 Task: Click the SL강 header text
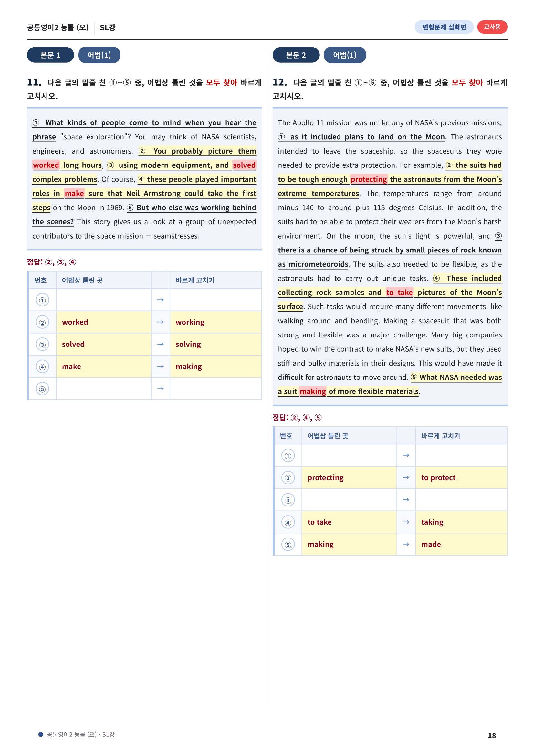(x=108, y=28)
